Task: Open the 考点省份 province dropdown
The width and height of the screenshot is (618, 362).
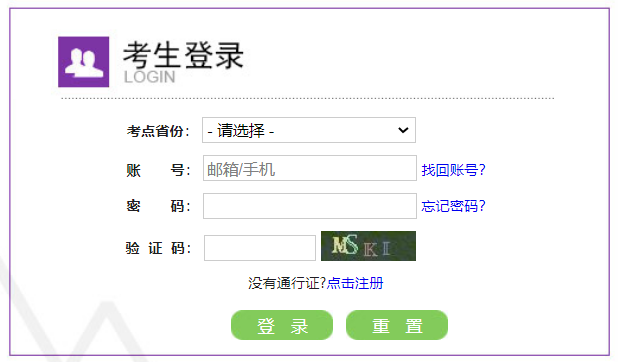Action: [309, 130]
